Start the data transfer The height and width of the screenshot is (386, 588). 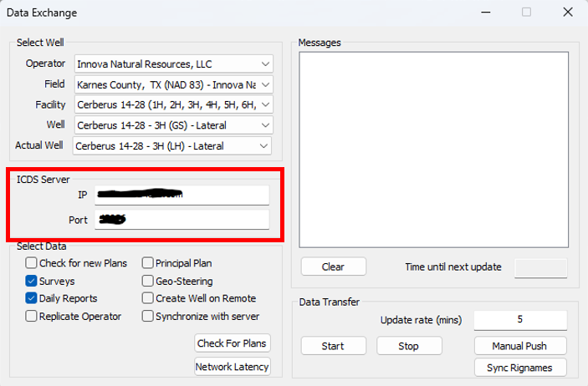333,346
